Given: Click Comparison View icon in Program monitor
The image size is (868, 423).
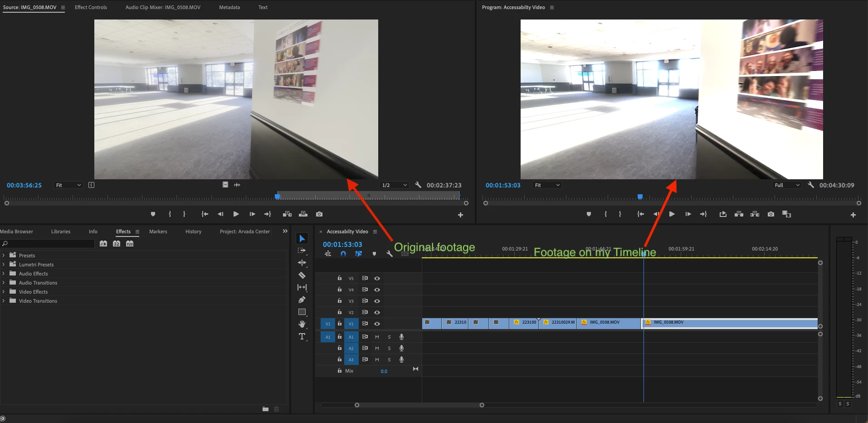Looking at the screenshot, I should [x=787, y=214].
